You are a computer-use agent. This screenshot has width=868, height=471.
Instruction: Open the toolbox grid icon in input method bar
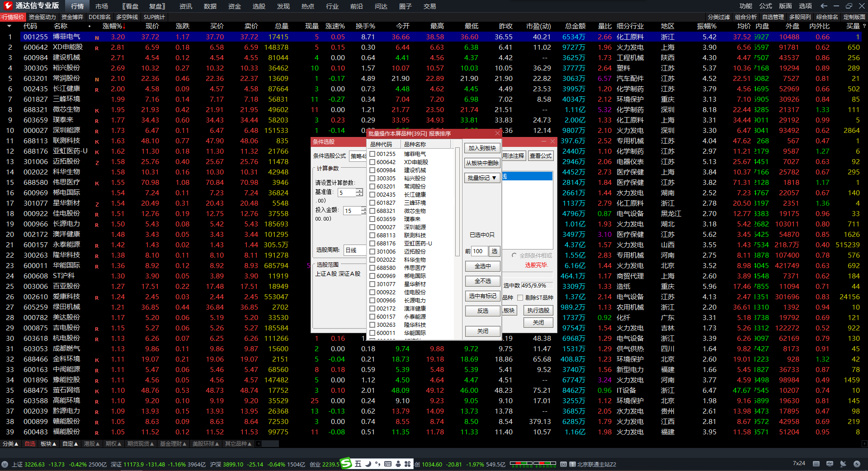pyautogui.click(x=407, y=464)
